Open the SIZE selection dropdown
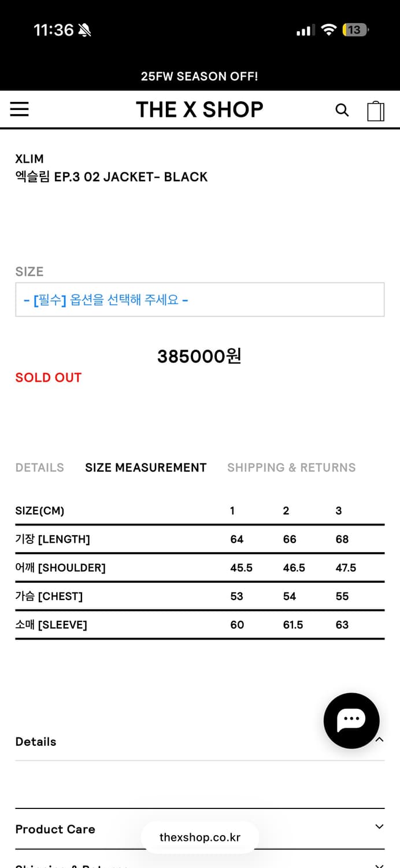Image resolution: width=400 pixels, height=868 pixels. pyautogui.click(x=199, y=299)
